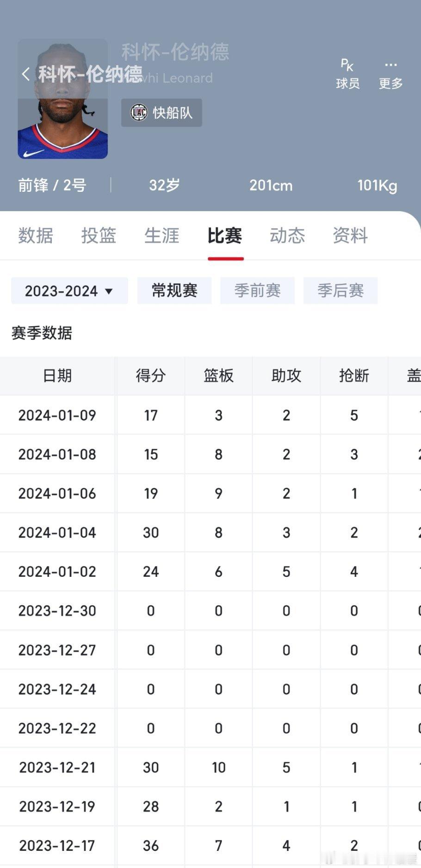The height and width of the screenshot is (868, 421).
Task: Click the 24 points cell for 2024-01-02
Action: tap(151, 571)
